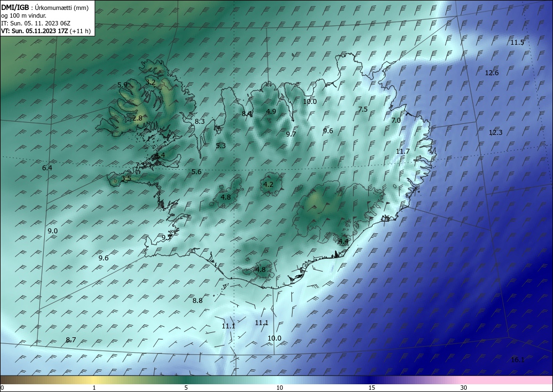
Task: Click the 3.2 value on the Westfjords
Action: [150, 82]
